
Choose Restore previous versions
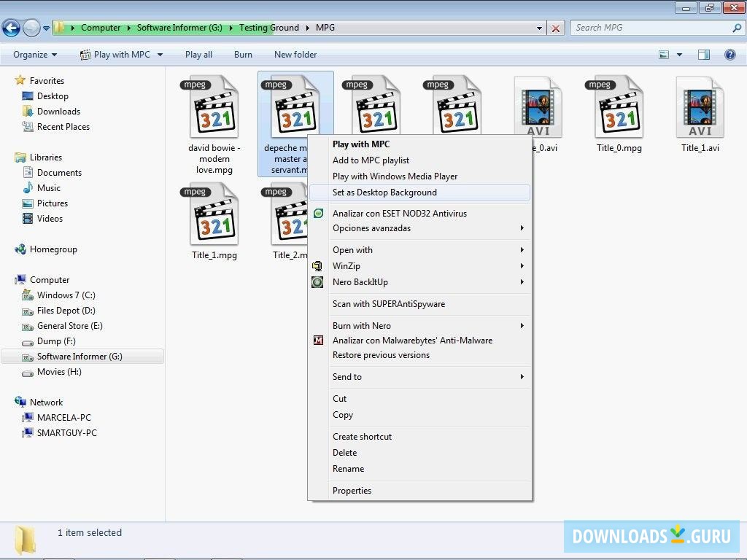click(419, 355)
